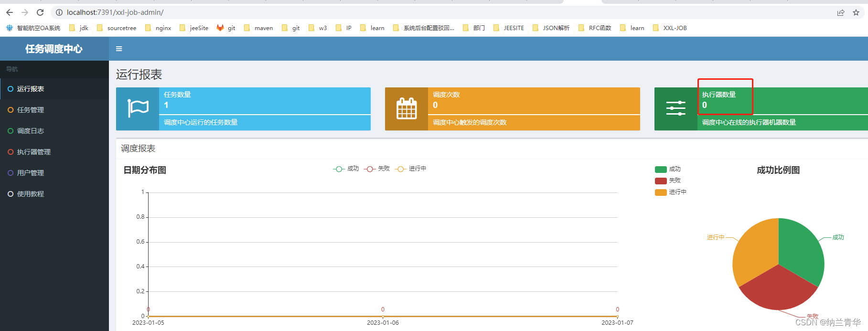Click the 2023-01-05 axis date label
Viewport: 868px width, 331px height.
(x=148, y=323)
